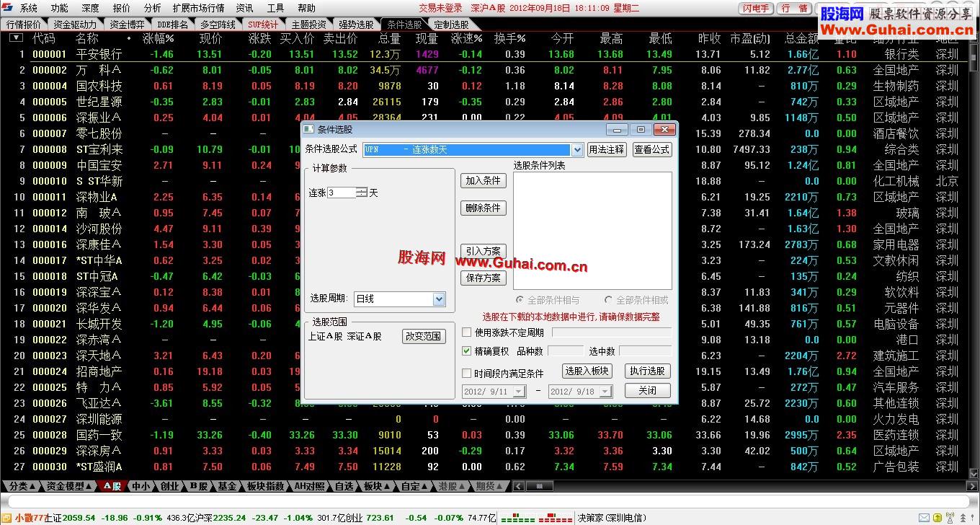Click the 查看公式 button
980x525 pixels.
(652, 150)
